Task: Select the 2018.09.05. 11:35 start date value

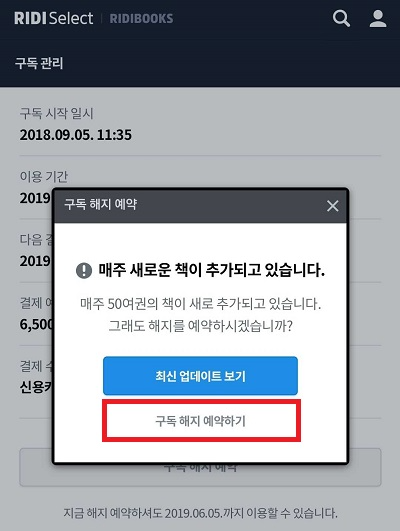Action: (x=76, y=135)
